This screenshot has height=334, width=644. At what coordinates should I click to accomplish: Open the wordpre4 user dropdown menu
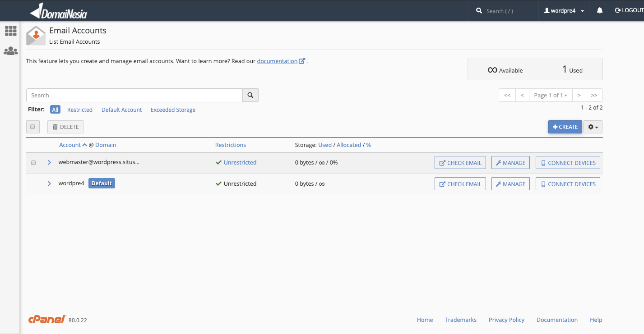click(564, 11)
